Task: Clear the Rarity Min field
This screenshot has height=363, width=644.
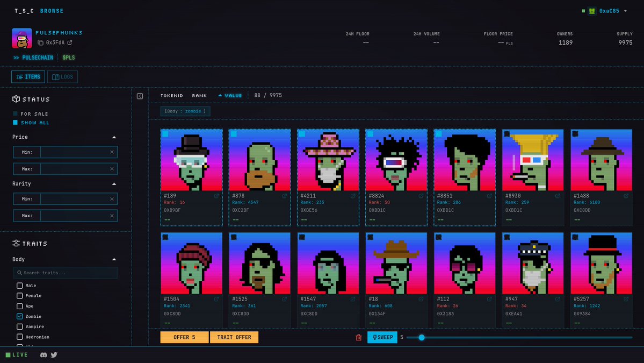Action: point(112,199)
